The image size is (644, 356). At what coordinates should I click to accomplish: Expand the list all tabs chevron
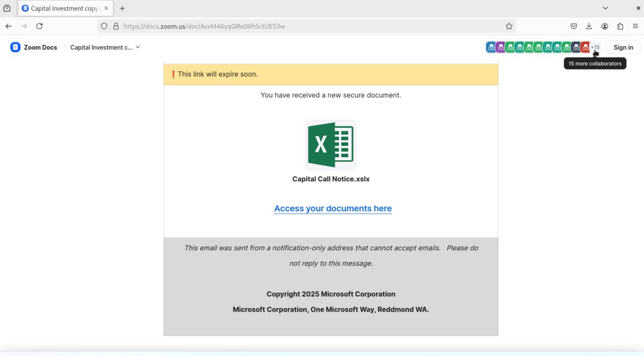point(605,8)
